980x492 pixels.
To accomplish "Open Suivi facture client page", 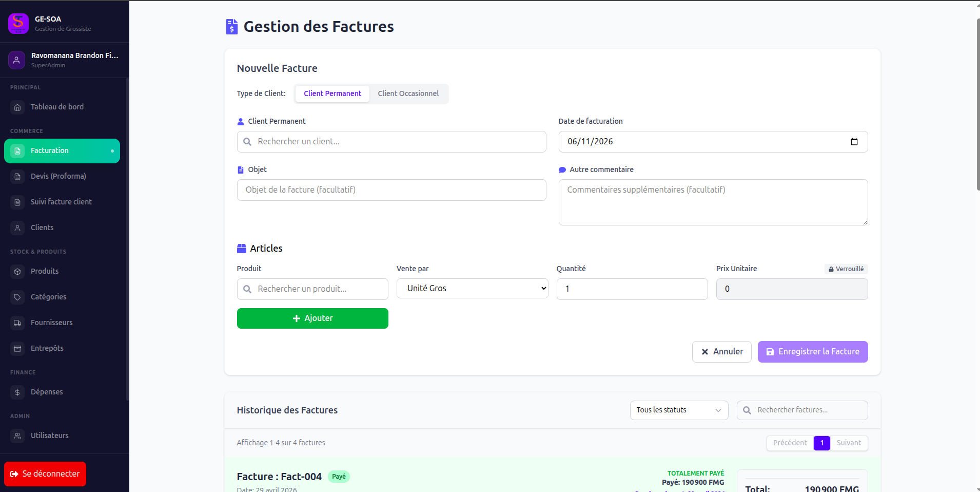I will 62,202.
